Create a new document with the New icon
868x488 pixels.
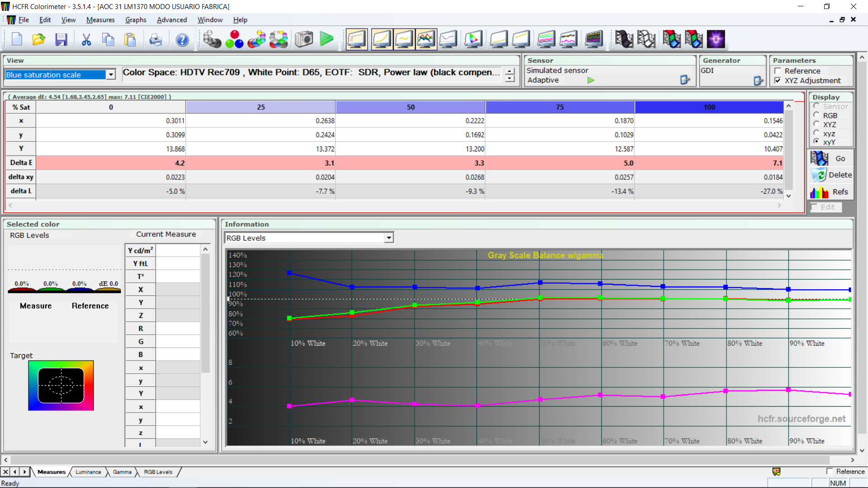(x=17, y=40)
